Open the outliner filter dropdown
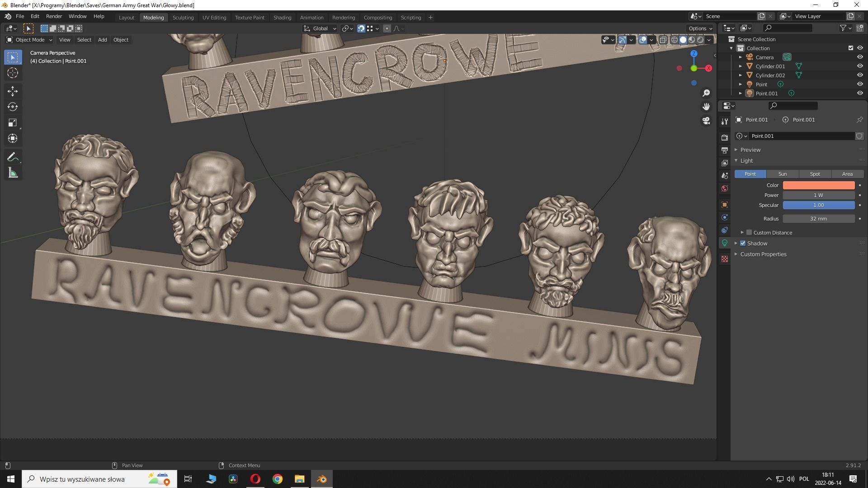Image resolution: width=868 pixels, height=488 pixels. click(846, 28)
